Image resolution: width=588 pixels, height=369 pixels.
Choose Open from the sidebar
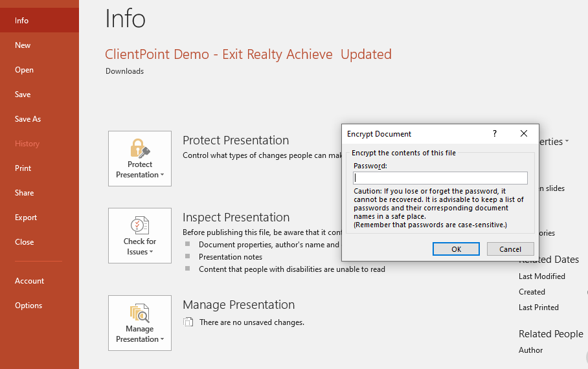40,70
